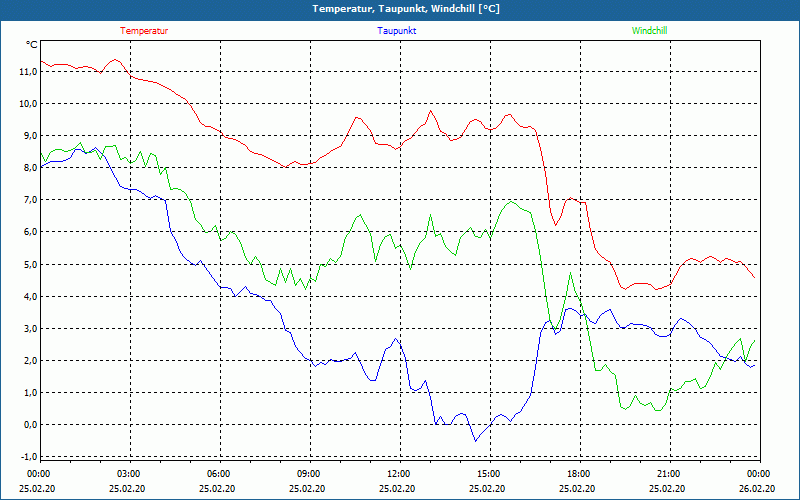Select the 3,0 y-axis value

30,329
